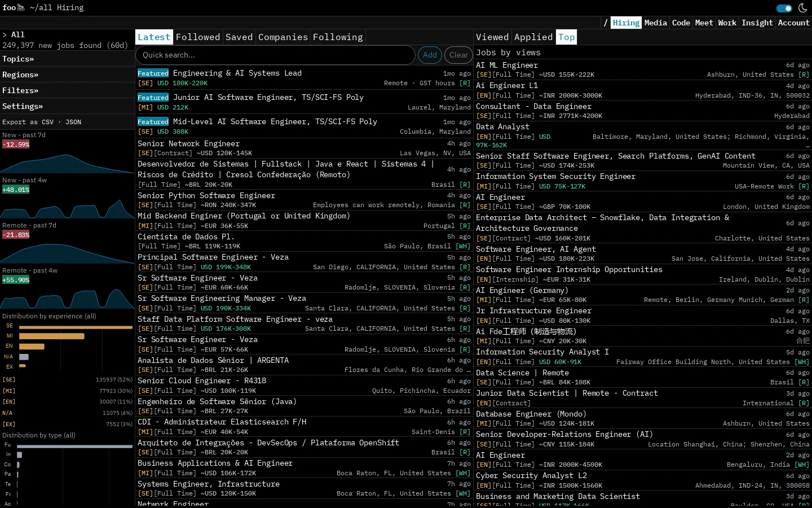Toggle the dark mode moon icon
Viewport: 812px width, 508px height.
(x=802, y=8)
